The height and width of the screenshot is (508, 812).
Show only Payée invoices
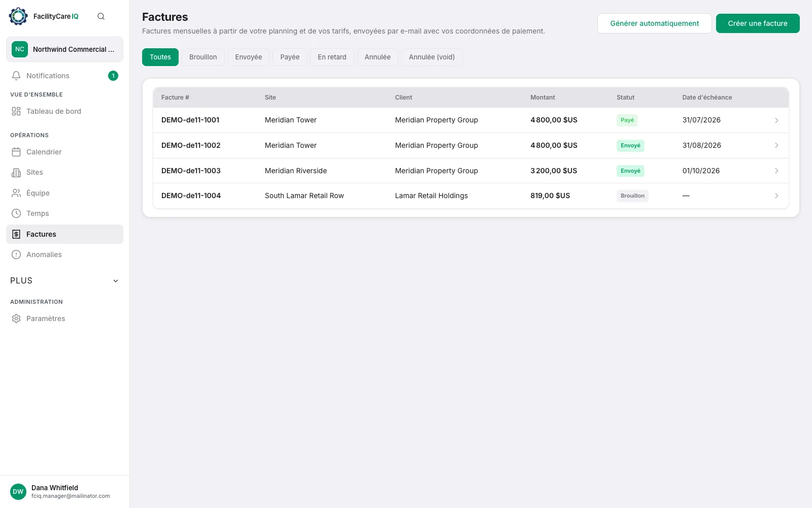[x=290, y=57]
